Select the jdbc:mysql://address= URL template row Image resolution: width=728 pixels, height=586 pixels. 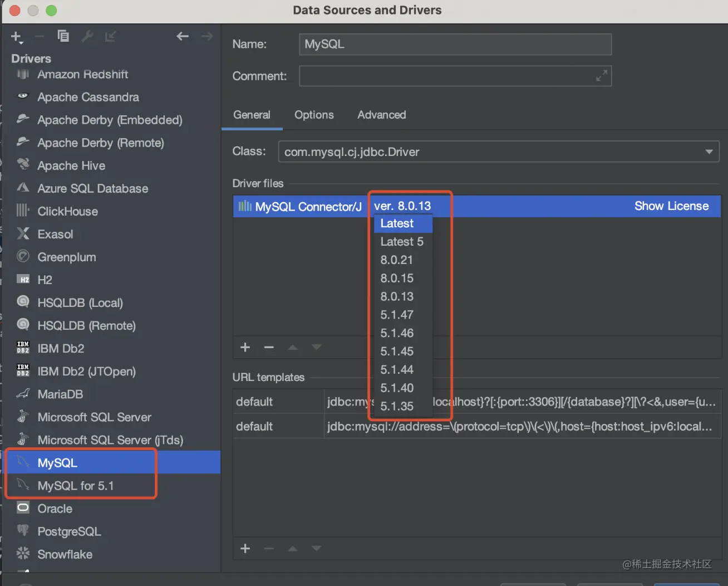[477, 426]
